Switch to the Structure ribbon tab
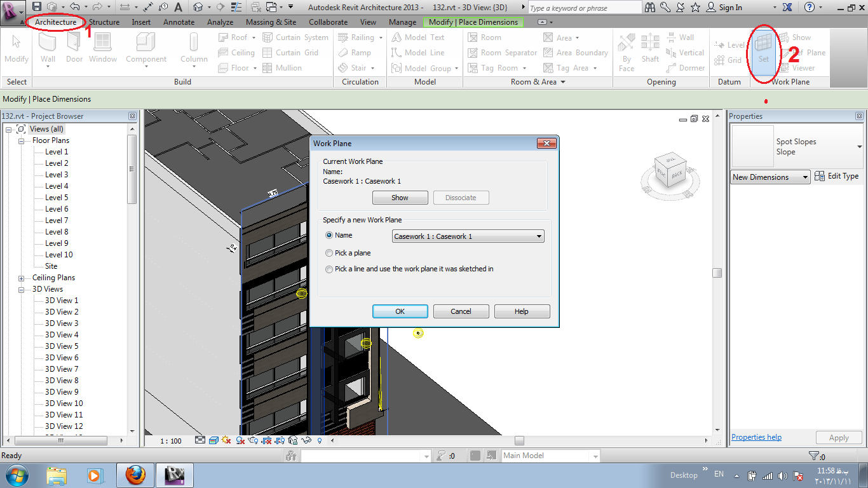868x488 pixels. coord(104,22)
